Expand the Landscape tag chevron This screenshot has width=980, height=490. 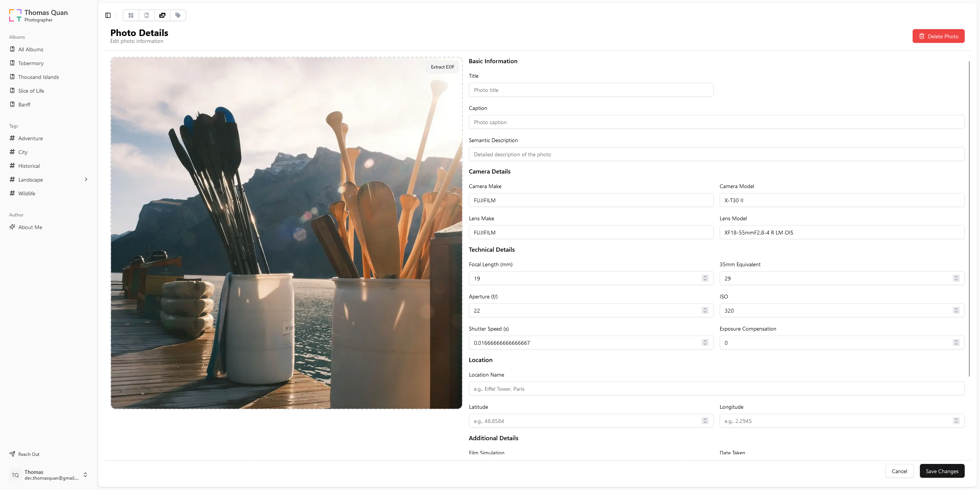(x=86, y=179)
